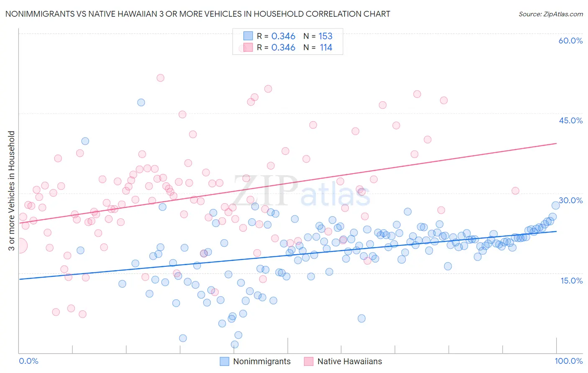Click the blue Nonimmigrants legend swatch at bottom

(x=225, y=361)
